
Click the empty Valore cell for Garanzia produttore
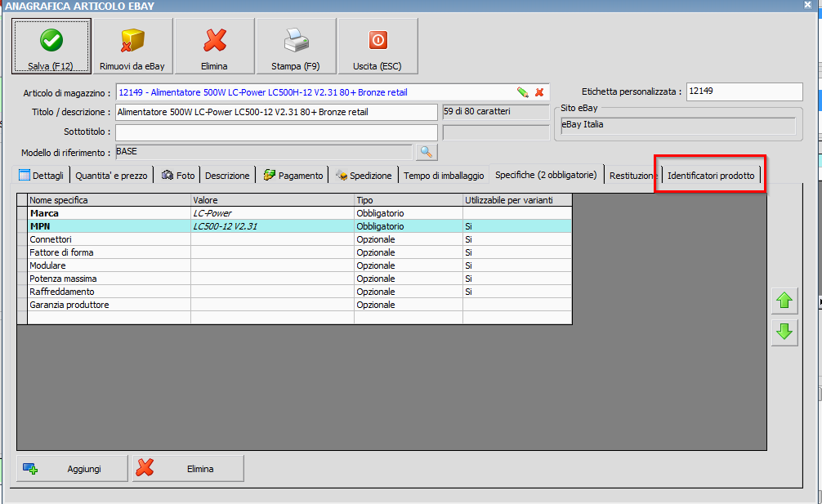tap(273, 305)
